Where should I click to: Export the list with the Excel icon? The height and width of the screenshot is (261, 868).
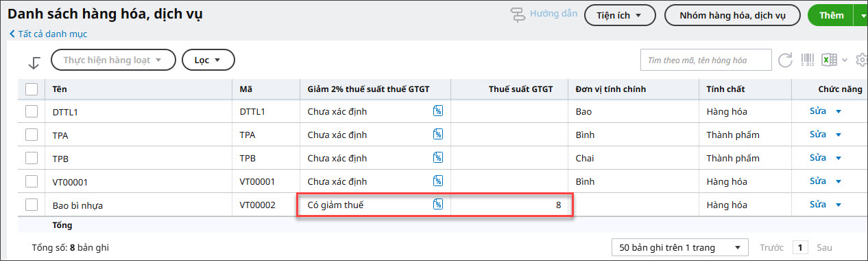(830, 60)
